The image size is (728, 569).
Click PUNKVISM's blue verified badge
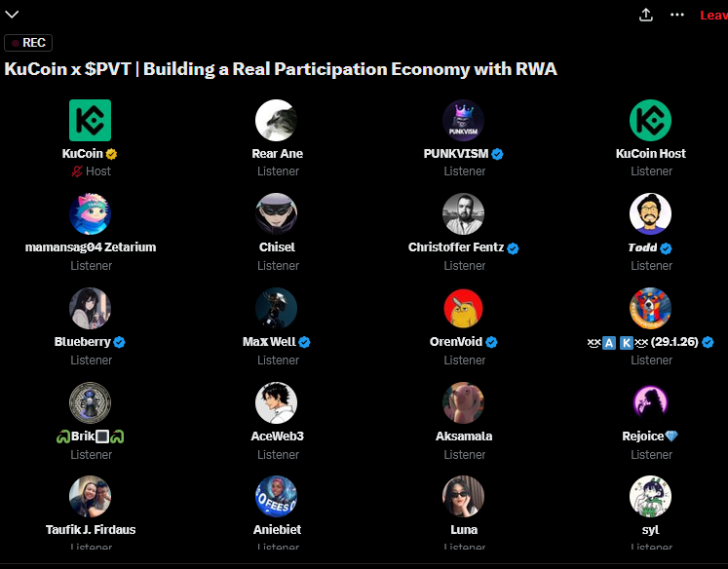point(497,154)
